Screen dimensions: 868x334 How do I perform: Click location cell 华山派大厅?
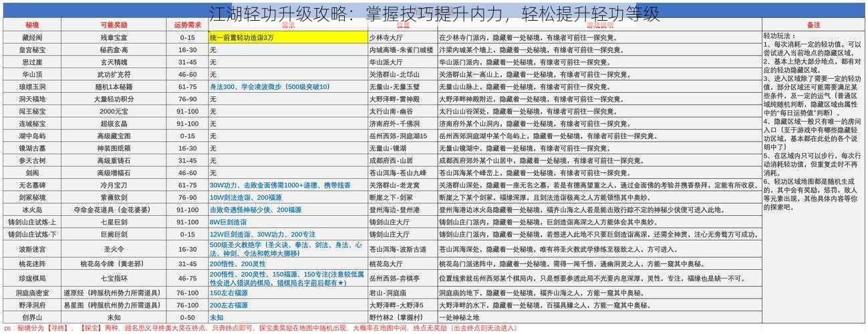(403, 62)
